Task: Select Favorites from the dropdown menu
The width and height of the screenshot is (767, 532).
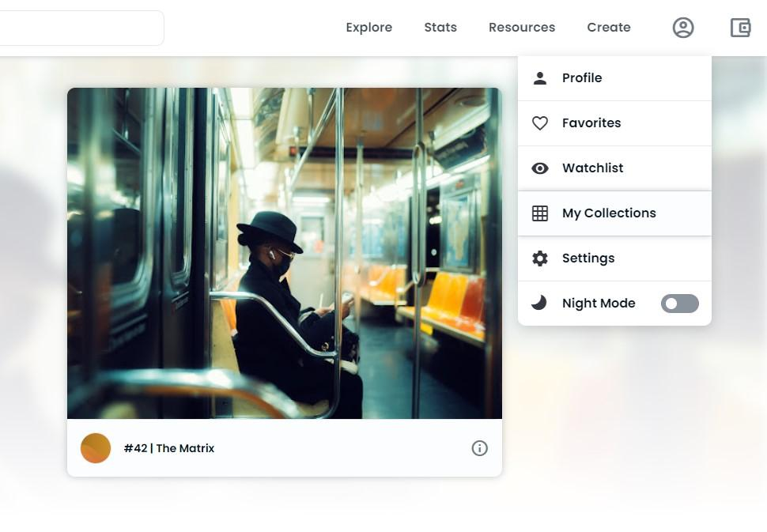Action: pos(614,123)
